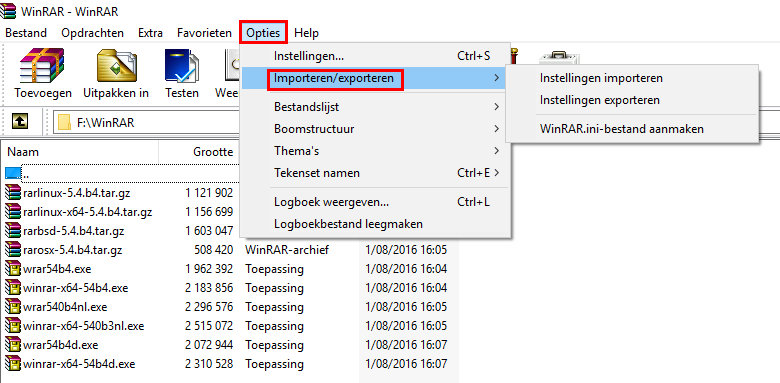Select file name winrar-x64-54b4d.exe
The width and height of the screenshot is (780, 383).
pos(79,364)
